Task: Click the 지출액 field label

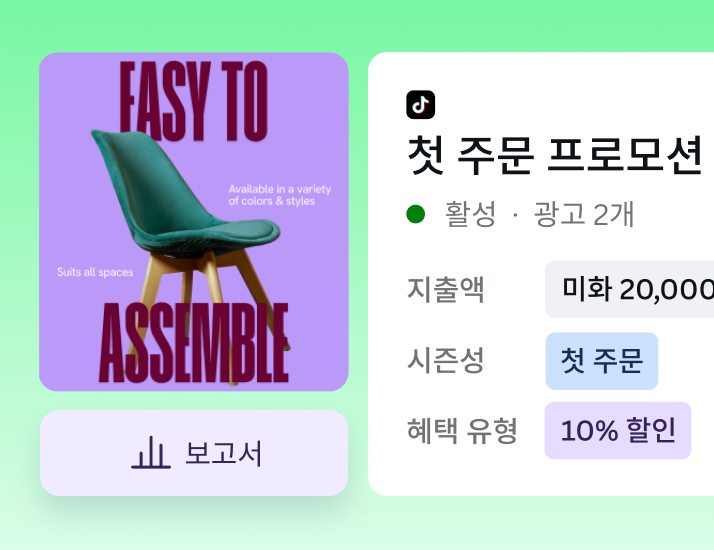Action: click(x=446, y=289)
